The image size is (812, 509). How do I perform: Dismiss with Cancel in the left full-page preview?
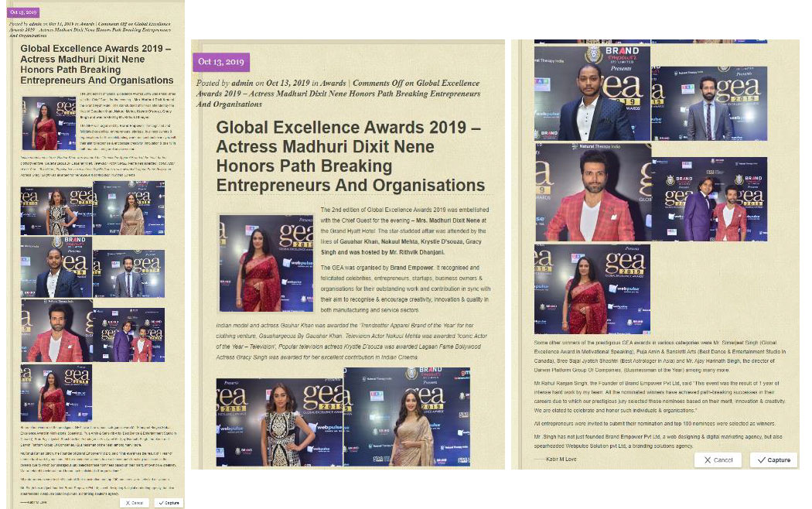point(134,503)
